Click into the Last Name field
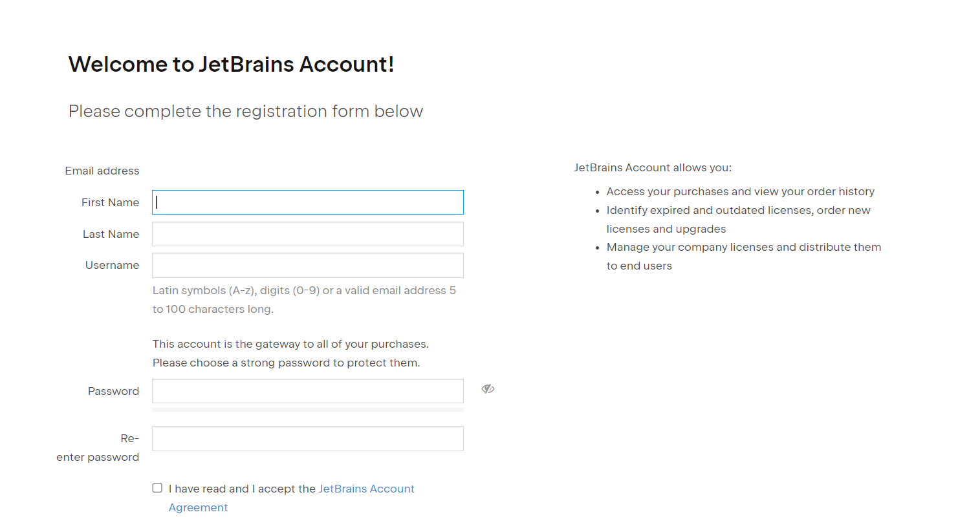The image size is (980, 530). (308, 234)
